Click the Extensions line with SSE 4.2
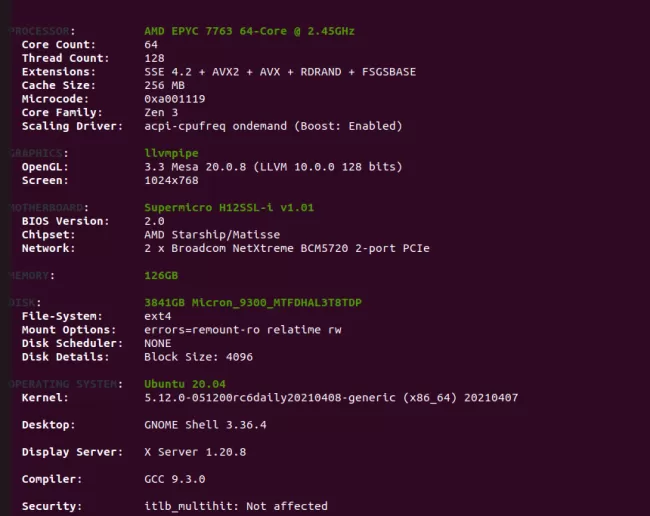The height and width of the screenshot is (516, 650). tap(280, 72)
